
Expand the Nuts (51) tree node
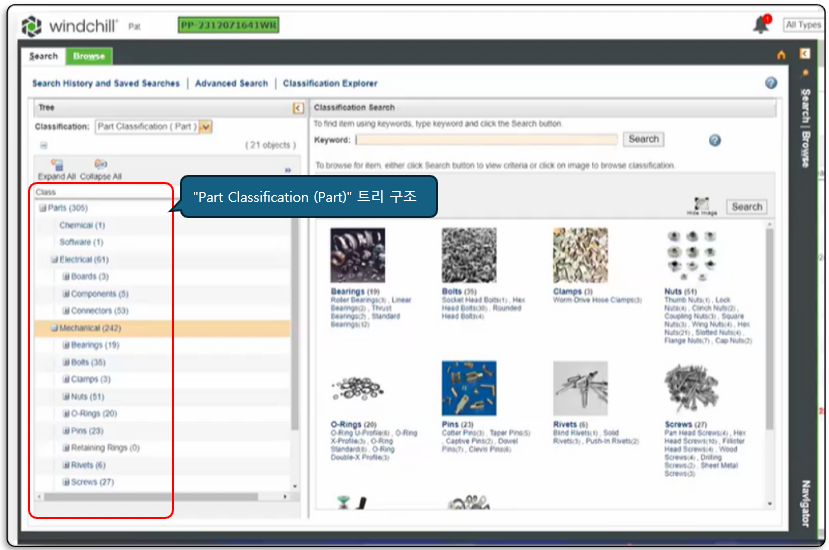(x=66, y=397)
